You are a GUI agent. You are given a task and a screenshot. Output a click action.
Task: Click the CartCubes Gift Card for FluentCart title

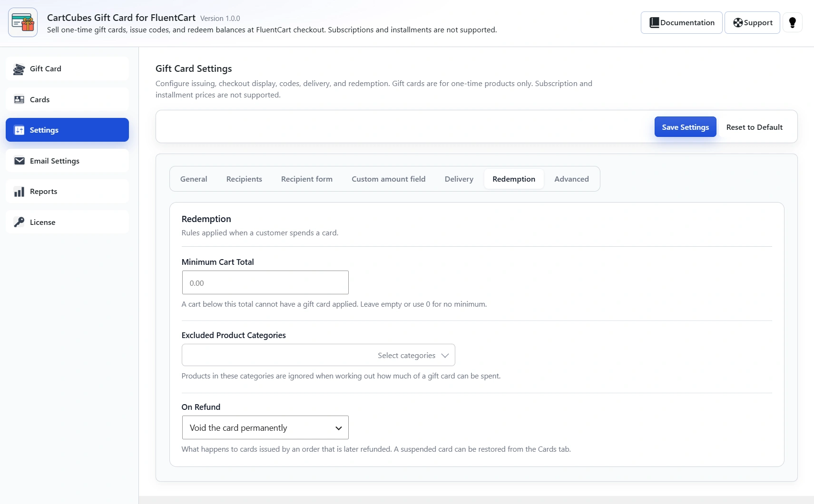click(x=121, y=18)
